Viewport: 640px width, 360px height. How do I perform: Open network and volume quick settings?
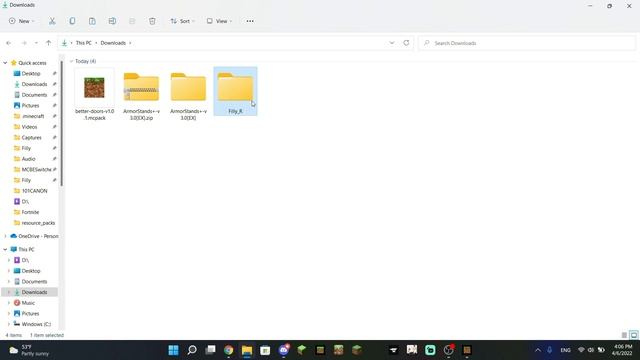pyautogui.click(x=591, y=350)
